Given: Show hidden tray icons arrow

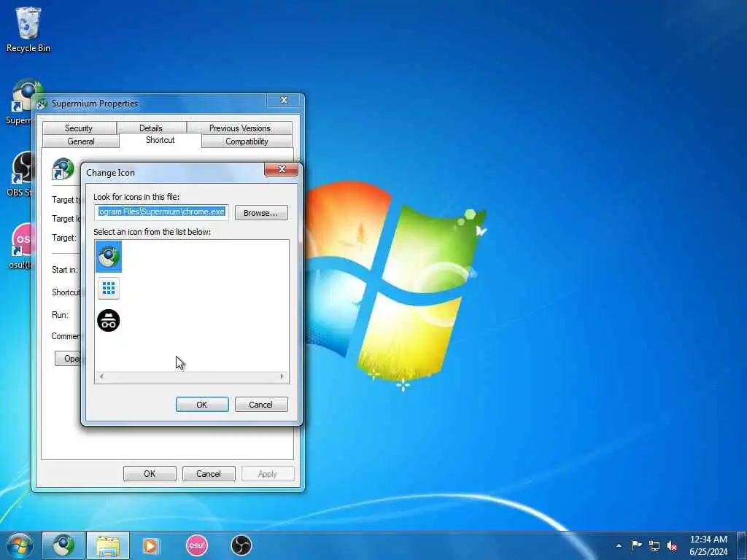Looking at the screenshot, I should pyautogui.click(x=619, y=545).
